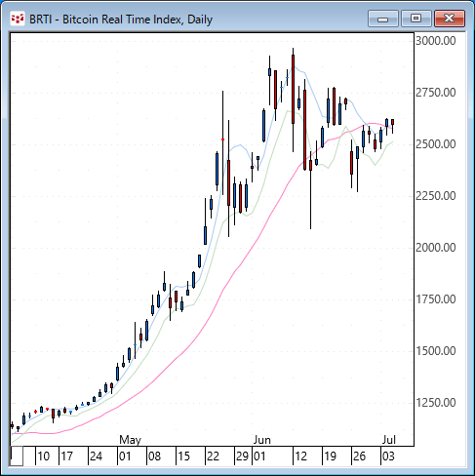This screenshot has height=476, width=475.
Task: Click the BRTI chart window icon
Action: [x=18, y=19]
